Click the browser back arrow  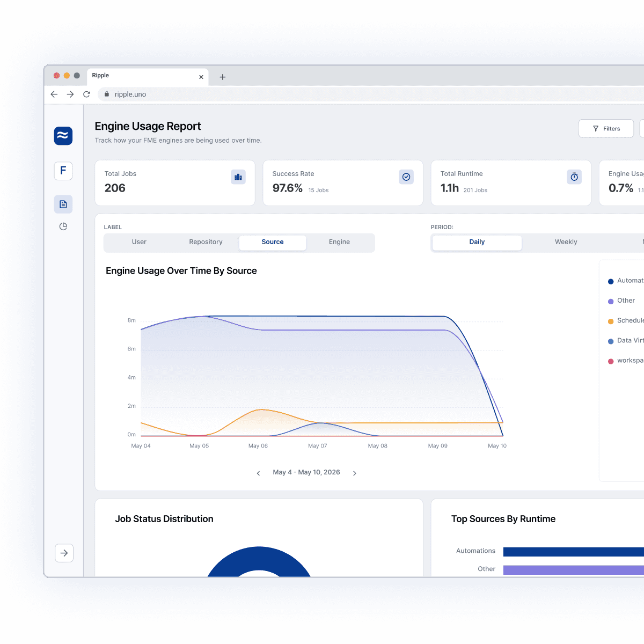click(54, 94)
